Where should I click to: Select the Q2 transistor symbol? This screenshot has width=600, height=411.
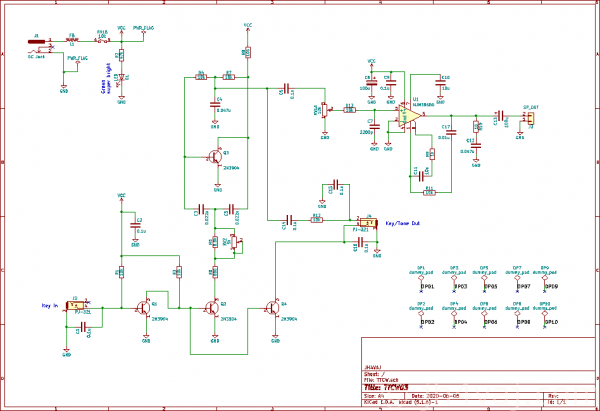coord(213,308)
